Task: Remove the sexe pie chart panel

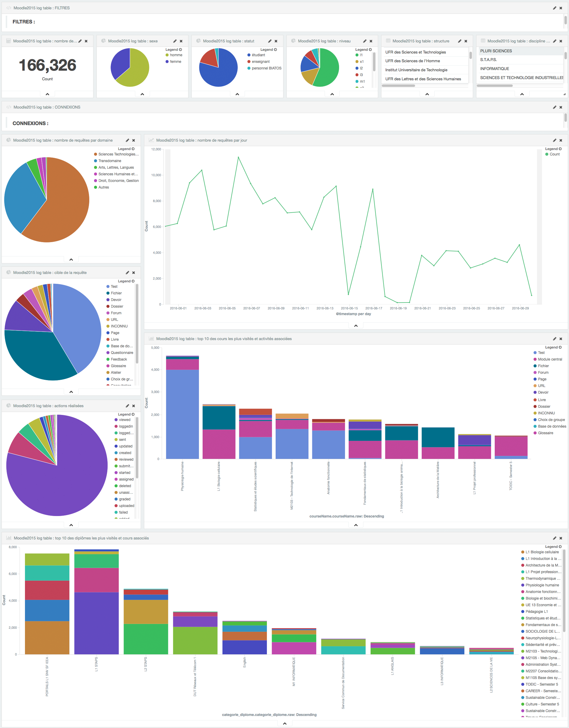Action: click(x=181, y=41)
